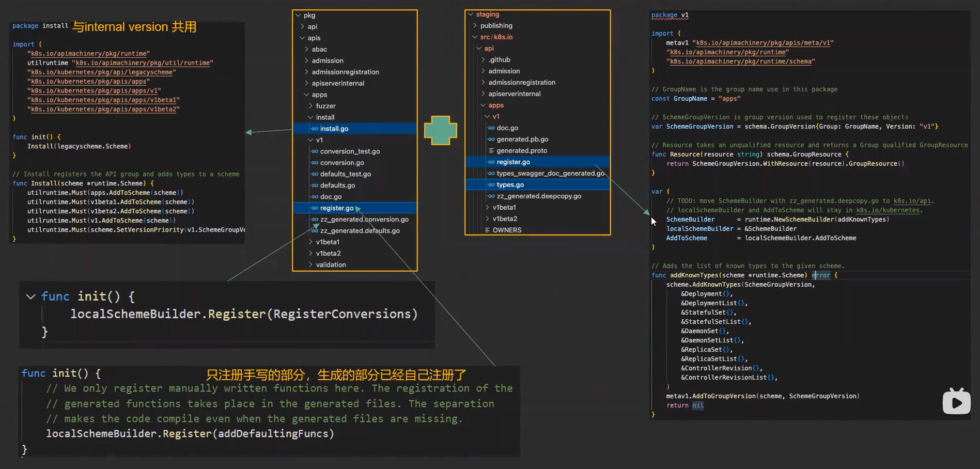Click the Go icon beside staging register.go

coord(491,162)
